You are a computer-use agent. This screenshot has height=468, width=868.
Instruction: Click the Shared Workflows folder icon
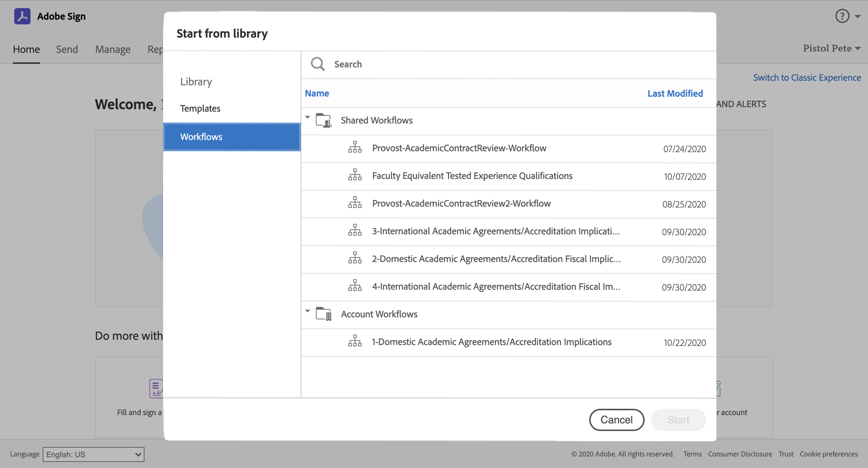[323, 120]
